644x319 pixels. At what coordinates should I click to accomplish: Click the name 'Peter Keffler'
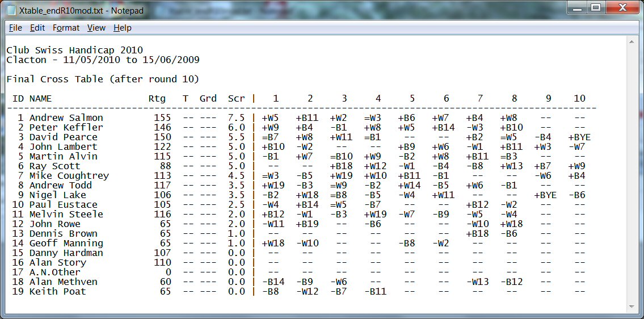(66, 128)
